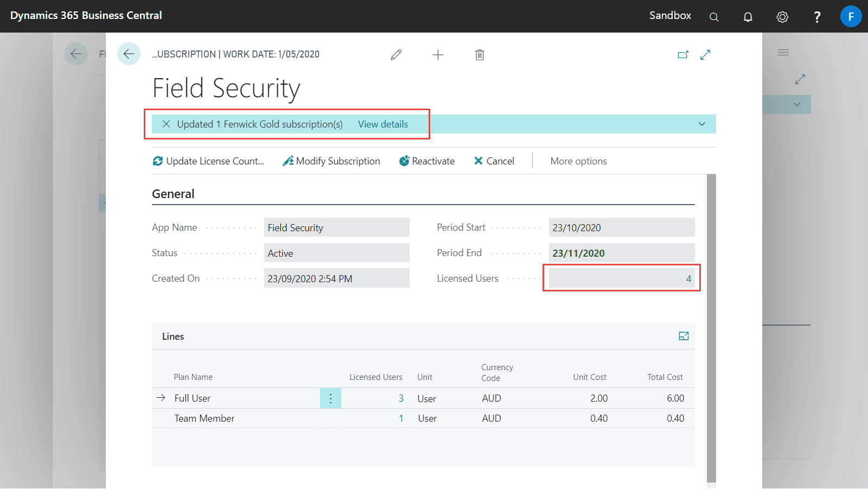Click the Dynamics 365 Business Central title
This screenshot has width=868, height=489.
86,16
